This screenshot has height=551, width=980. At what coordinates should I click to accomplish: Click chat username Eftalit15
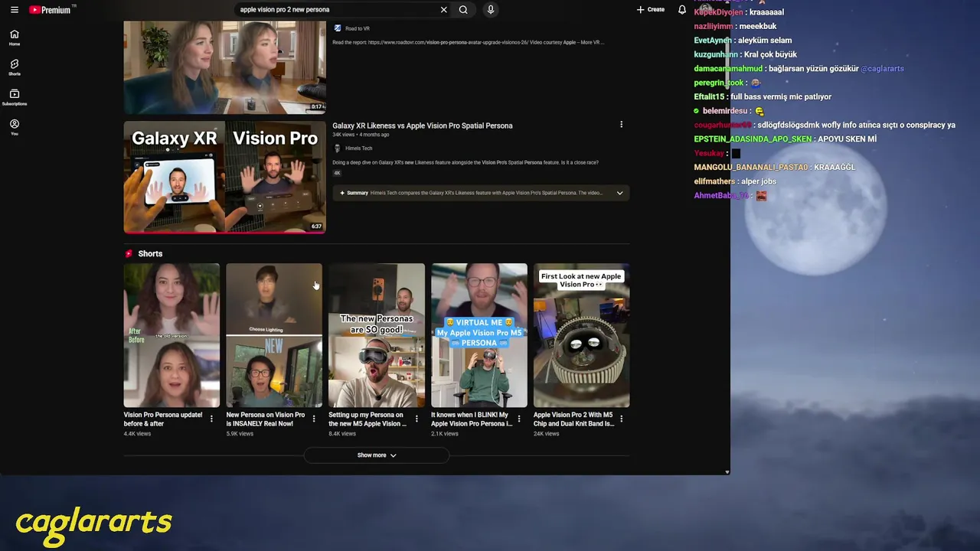pyautogui.click(x=709, y=97)
